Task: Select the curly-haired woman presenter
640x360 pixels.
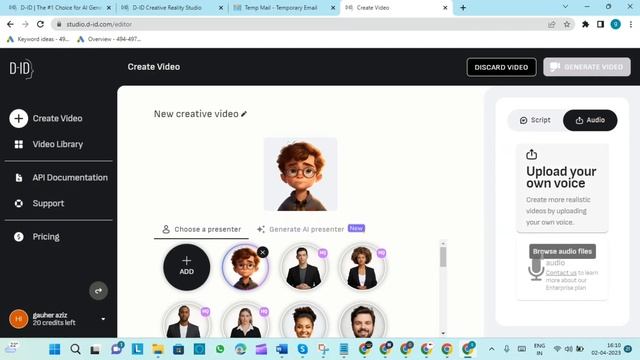Action: (362, 267)
